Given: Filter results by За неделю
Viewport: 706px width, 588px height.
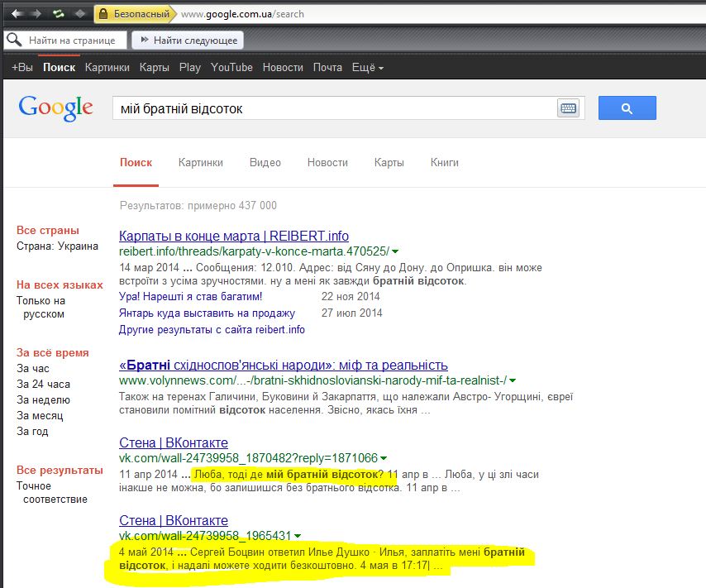Looking at the screenshot, I should [41, 399].
